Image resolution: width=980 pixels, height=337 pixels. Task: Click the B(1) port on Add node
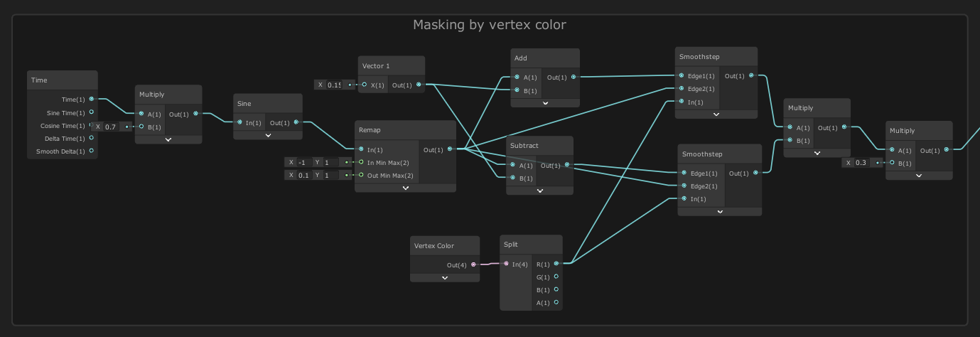pos(517,90)
